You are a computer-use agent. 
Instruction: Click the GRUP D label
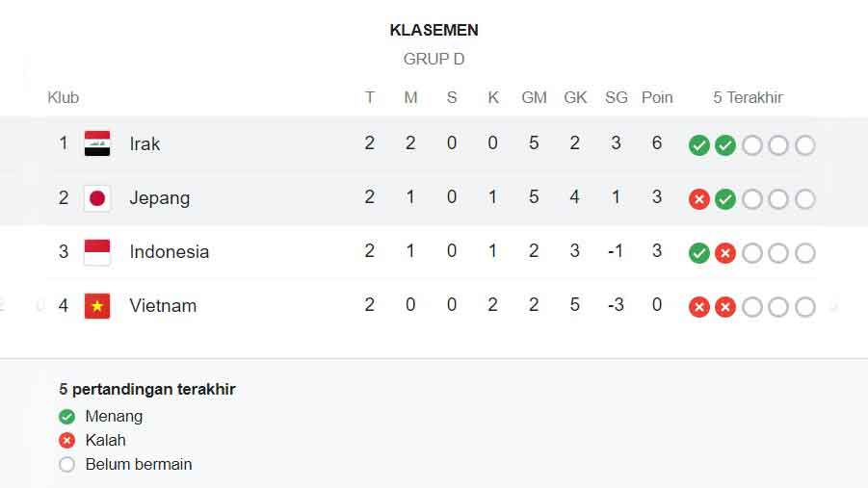coord(434,59)
